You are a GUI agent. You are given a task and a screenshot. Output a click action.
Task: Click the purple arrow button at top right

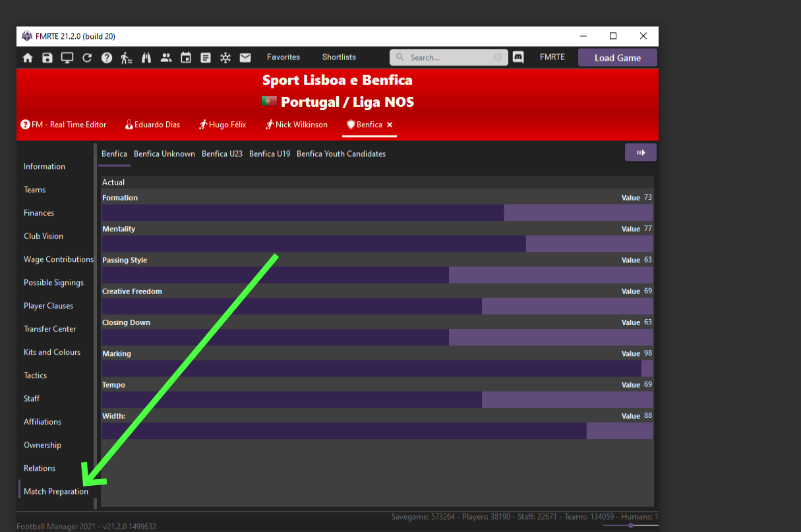(x=641, y=152)
